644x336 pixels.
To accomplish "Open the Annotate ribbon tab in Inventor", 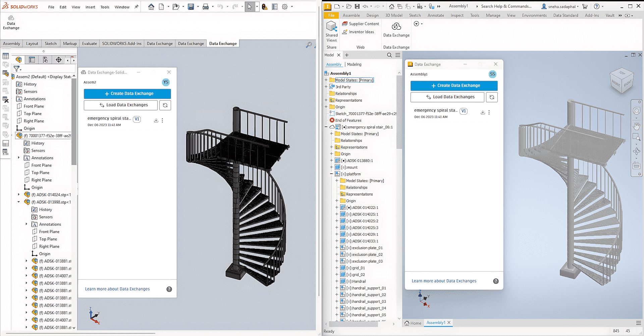I will [x=435, y=15].
